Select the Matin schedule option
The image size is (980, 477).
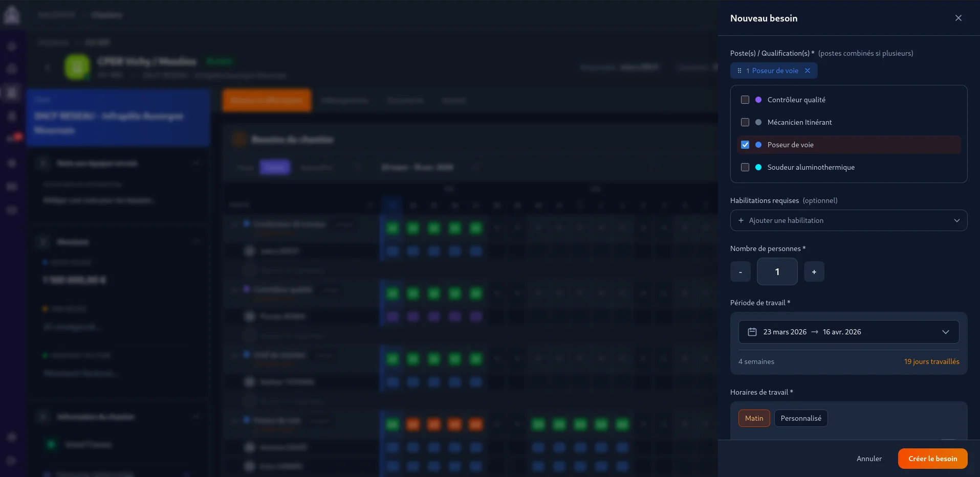click(754, 418)
